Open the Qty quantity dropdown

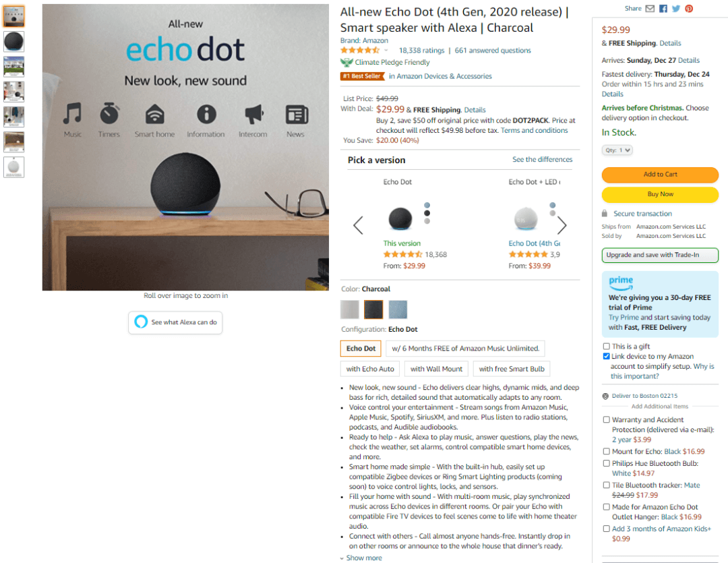tap(617, 150)
